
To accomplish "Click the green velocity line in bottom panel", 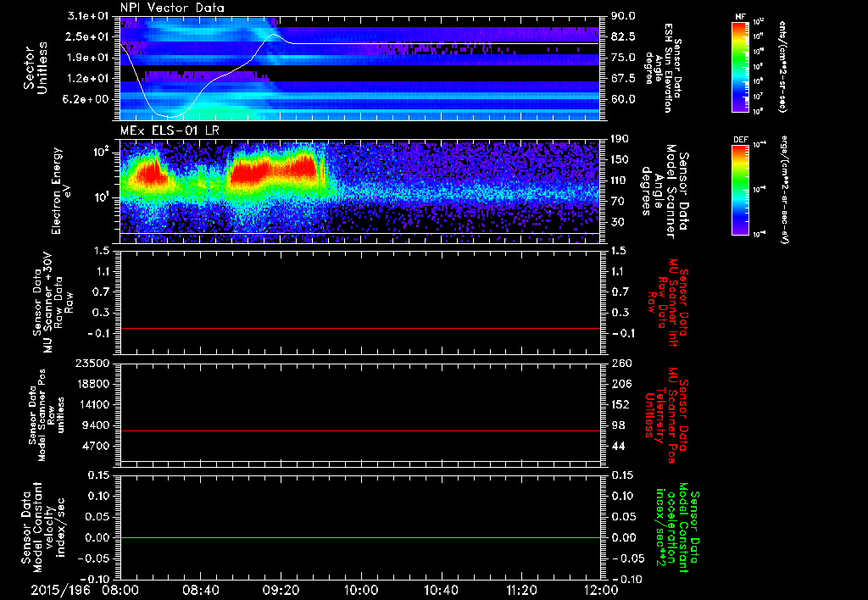I will point(359,537).
